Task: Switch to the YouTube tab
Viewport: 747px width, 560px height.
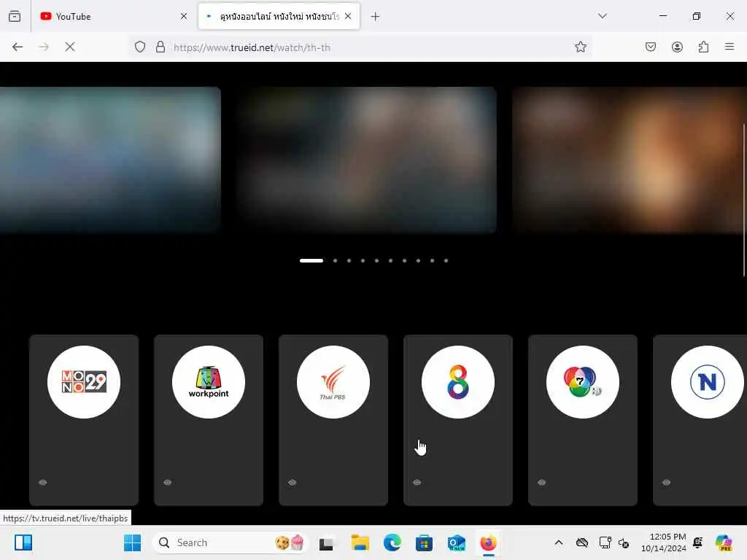Action: 115,16
